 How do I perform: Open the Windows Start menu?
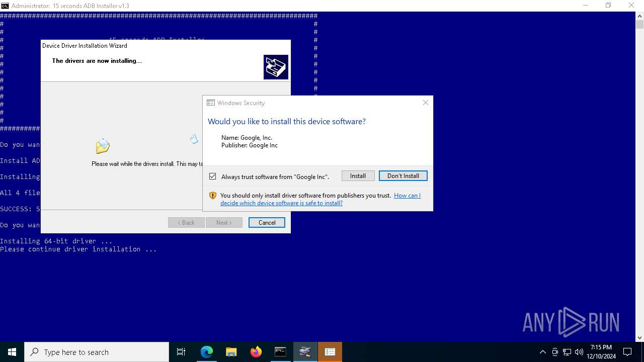[x=12, y=352]
